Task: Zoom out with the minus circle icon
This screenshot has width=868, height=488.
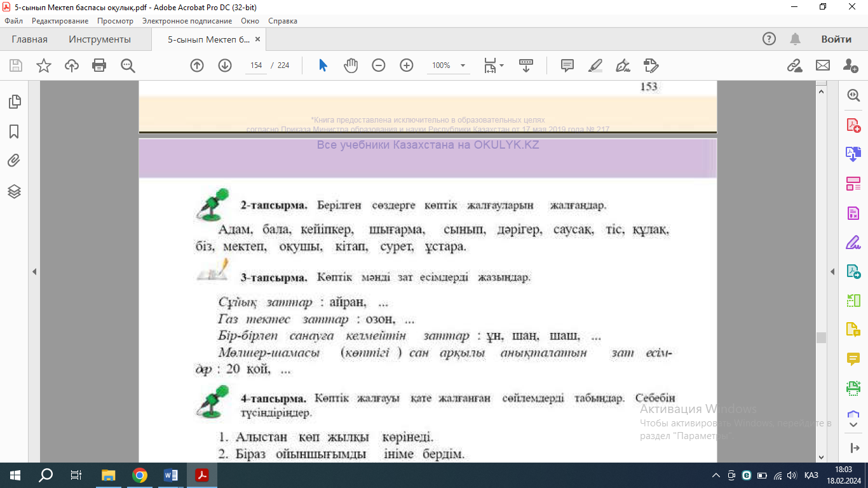Action: click(379, 65)
